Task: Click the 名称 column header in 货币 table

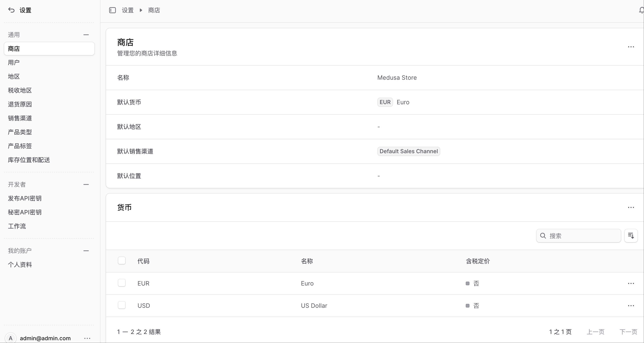Action: coord(307,261)
